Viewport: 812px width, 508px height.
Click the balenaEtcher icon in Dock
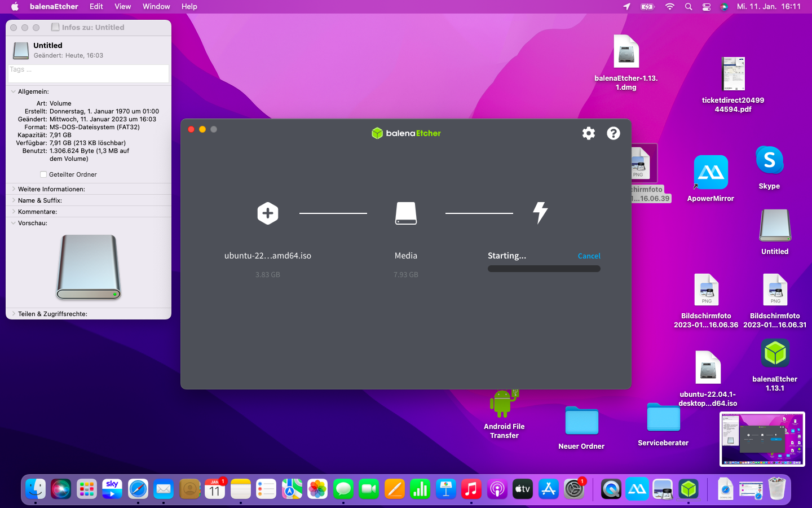(x=689, y=489)
